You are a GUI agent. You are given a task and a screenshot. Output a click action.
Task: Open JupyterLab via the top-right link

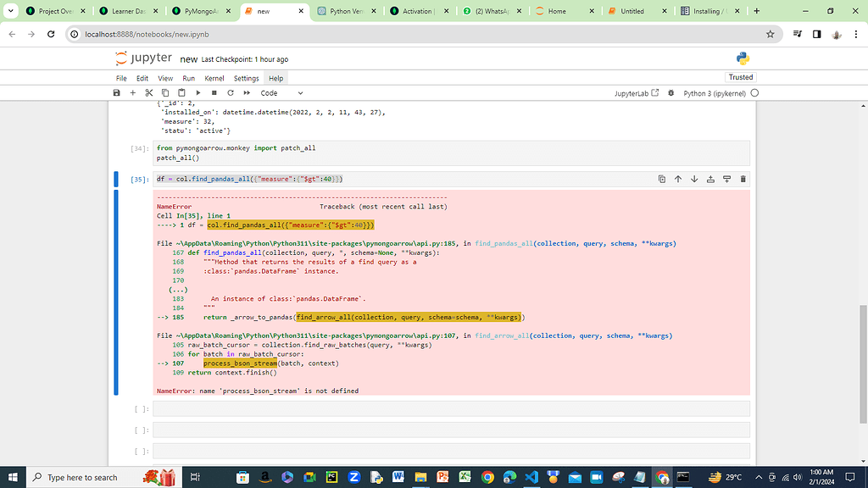633,93
